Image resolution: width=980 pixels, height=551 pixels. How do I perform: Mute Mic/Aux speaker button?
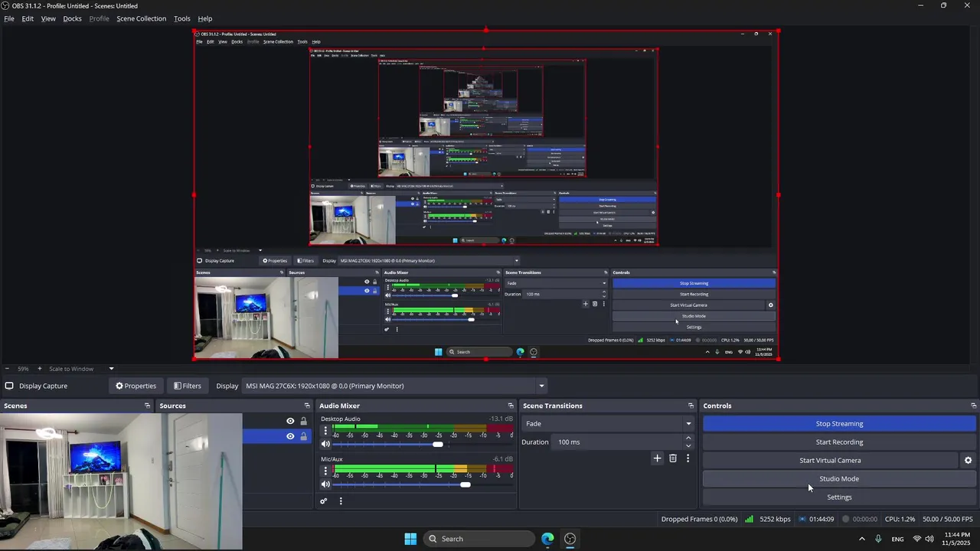pos(325,484)
